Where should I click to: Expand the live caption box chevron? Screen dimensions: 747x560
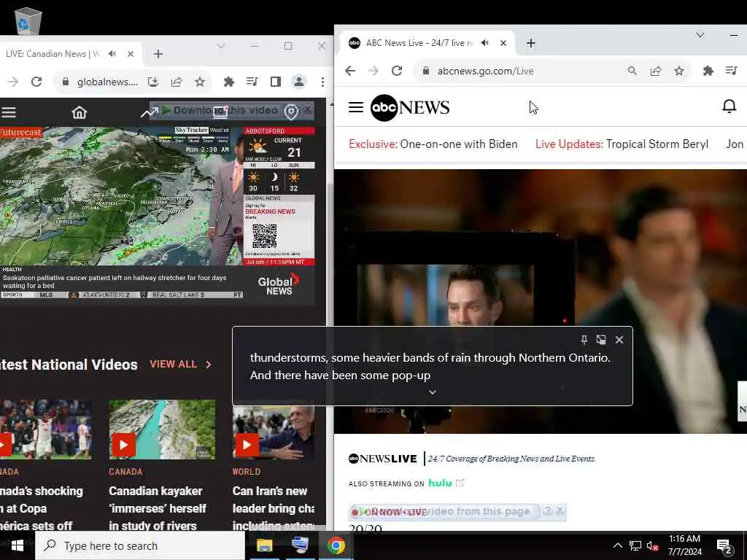432,392
